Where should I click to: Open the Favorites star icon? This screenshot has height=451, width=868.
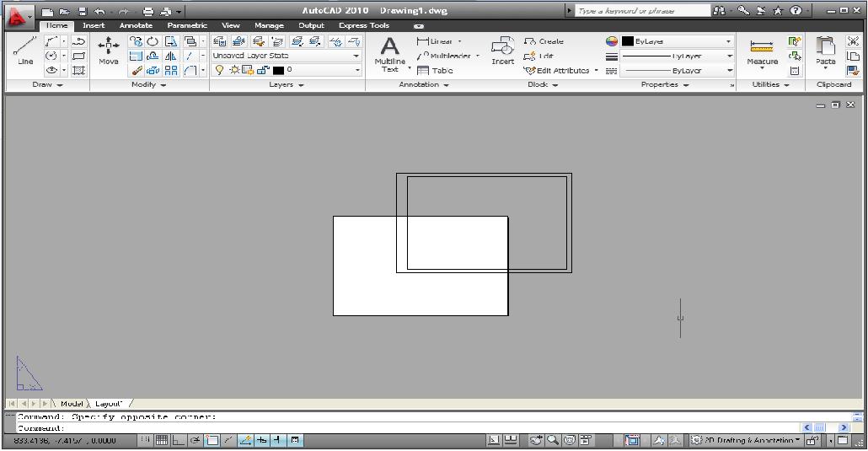[x=779, y=10]
